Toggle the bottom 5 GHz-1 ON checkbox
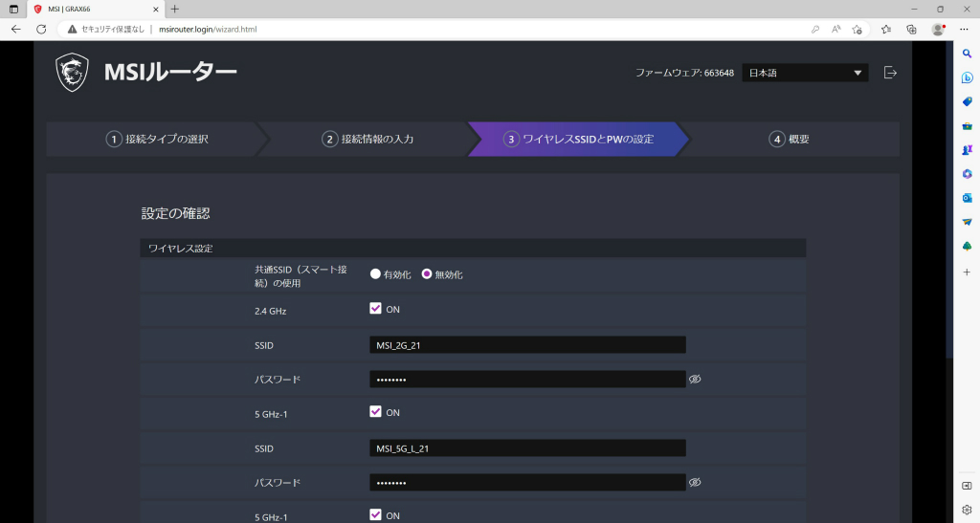The image size is (980, 523). pos(375,514)
